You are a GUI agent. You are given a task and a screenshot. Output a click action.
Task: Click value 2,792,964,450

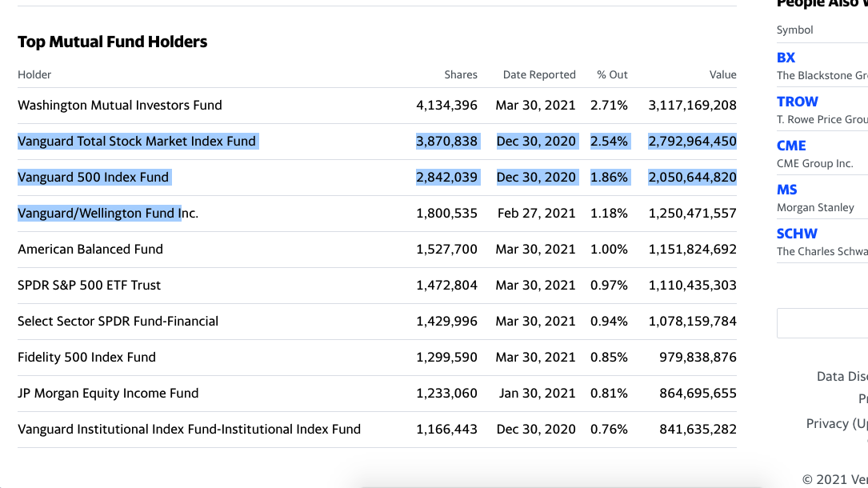[x=693, y=141]
